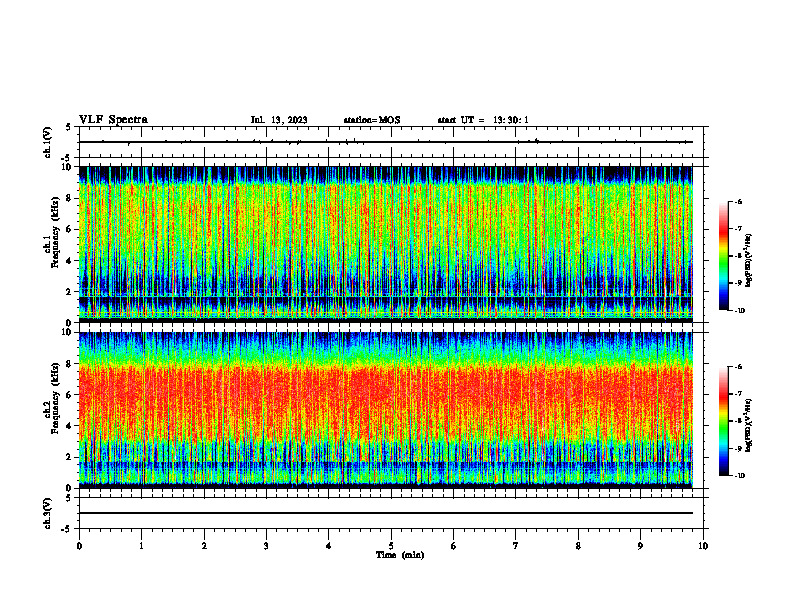Screen dimensions: 792x612
Task: Click the '-6' label on ch.1 color scale
Action: pos(738,201)
